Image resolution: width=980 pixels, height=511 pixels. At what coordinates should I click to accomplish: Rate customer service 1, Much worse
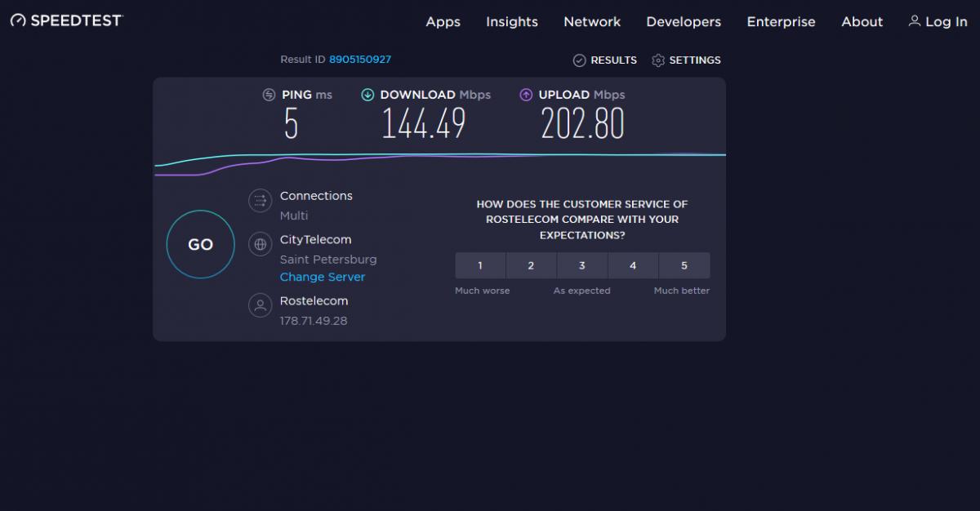pyautogui.click(x=480, y=265)
